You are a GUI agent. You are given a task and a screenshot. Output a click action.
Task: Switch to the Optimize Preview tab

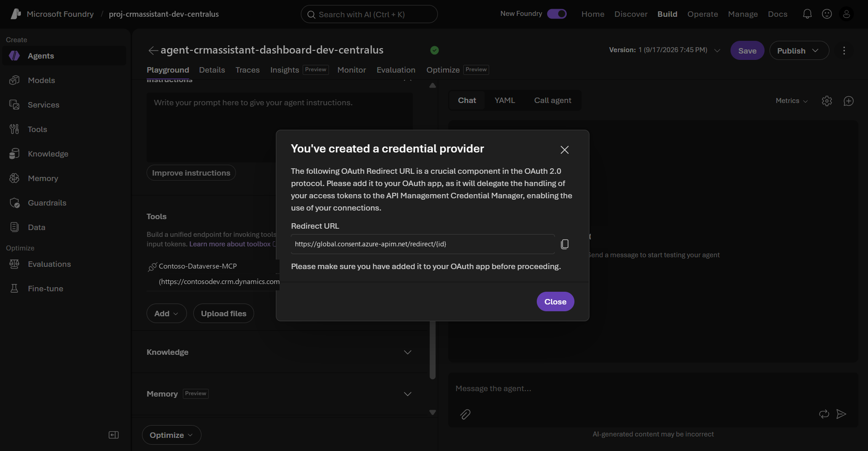458,70
